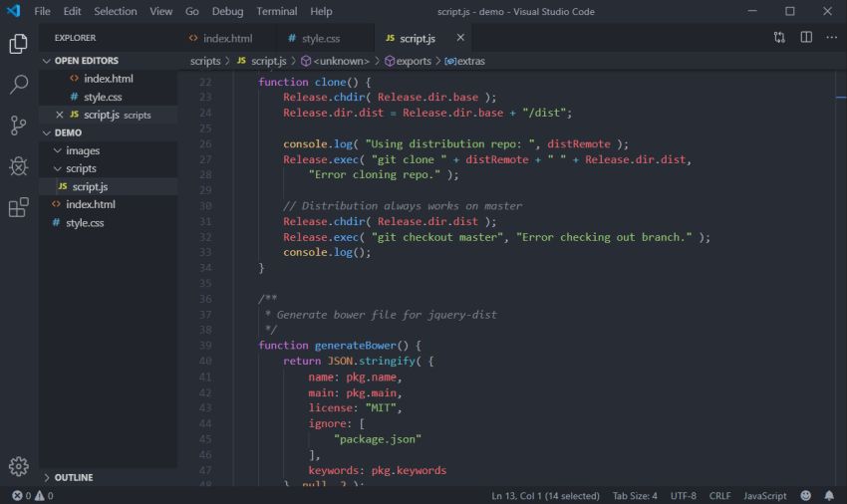
Task: Open the Run and Debug icon
Action: tap(18, 166)
